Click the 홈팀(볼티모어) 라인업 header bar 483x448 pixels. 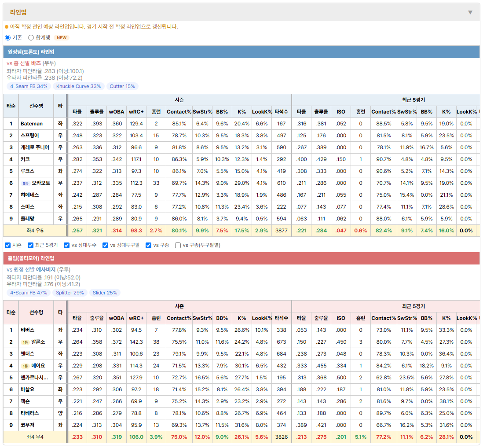(x=241, y=258)
